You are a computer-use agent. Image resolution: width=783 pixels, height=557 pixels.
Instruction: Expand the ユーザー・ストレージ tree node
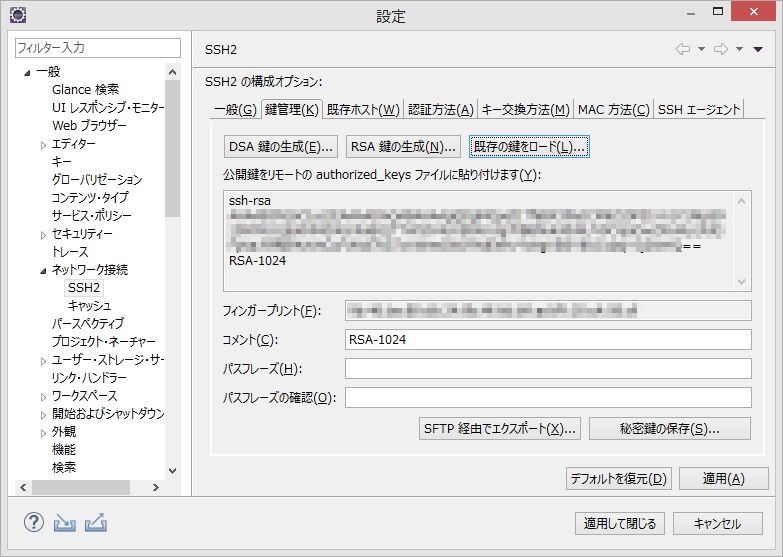point(43,361)
